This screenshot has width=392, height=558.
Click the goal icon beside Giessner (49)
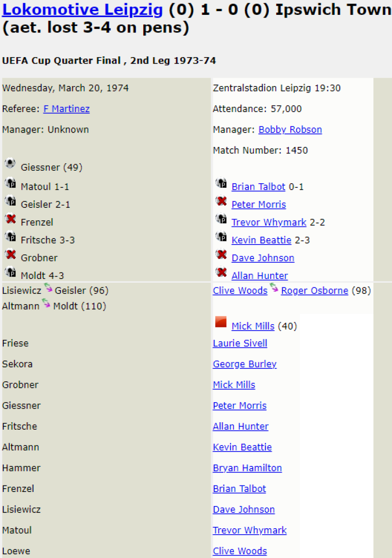point(10,164)
